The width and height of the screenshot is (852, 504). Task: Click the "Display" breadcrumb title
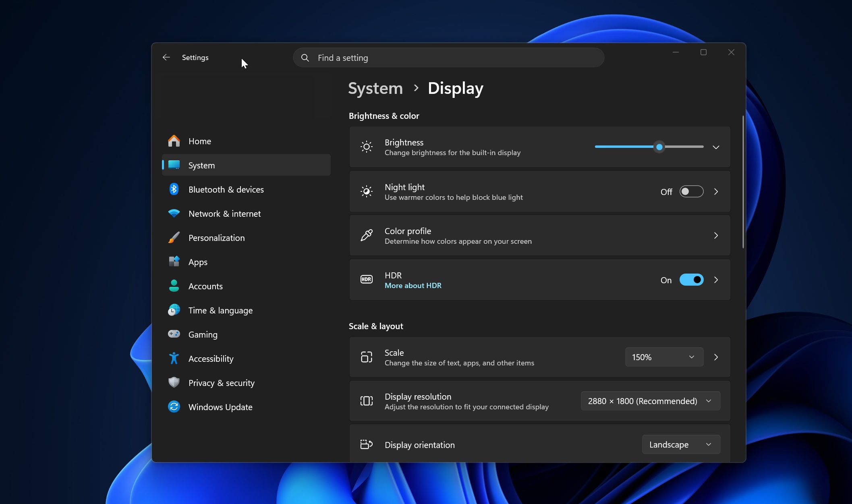point(455,88)
